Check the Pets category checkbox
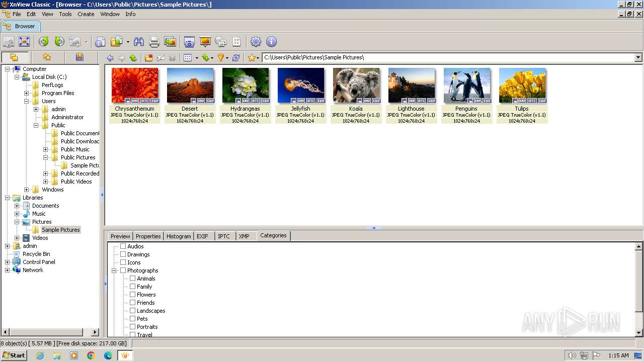 click(x=133, y=319)
